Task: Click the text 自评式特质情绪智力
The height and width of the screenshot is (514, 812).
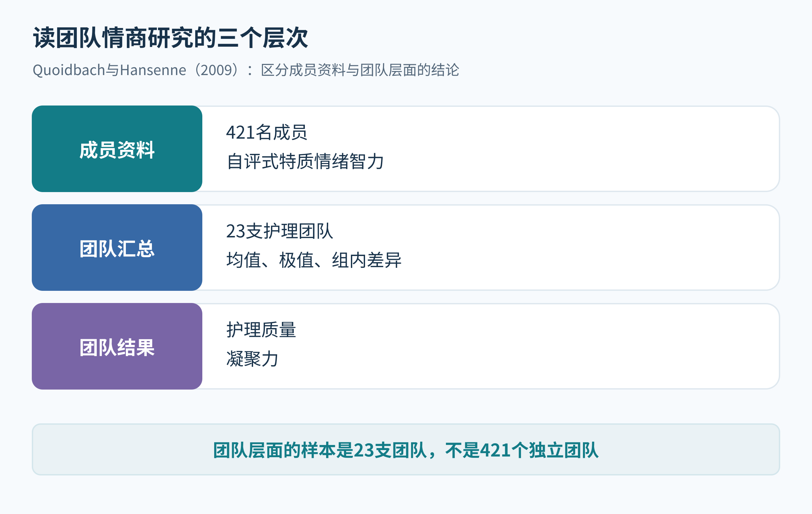Action: (305, 161)
